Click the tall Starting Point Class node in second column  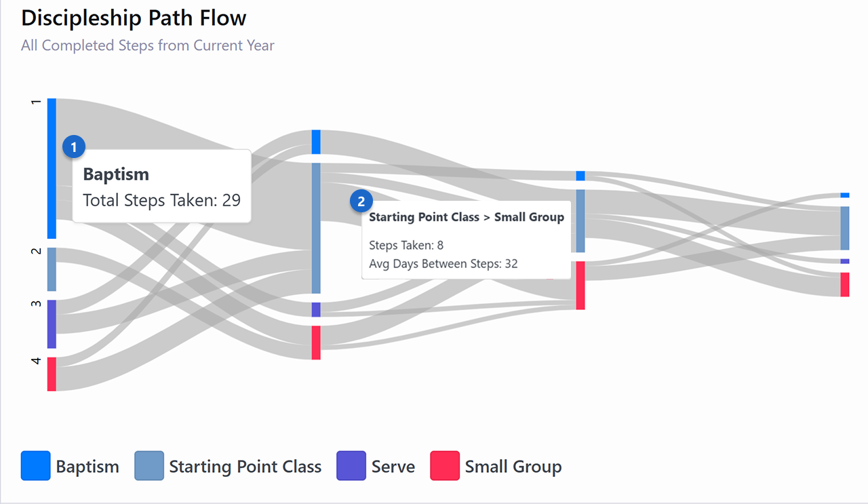(316, 227)
